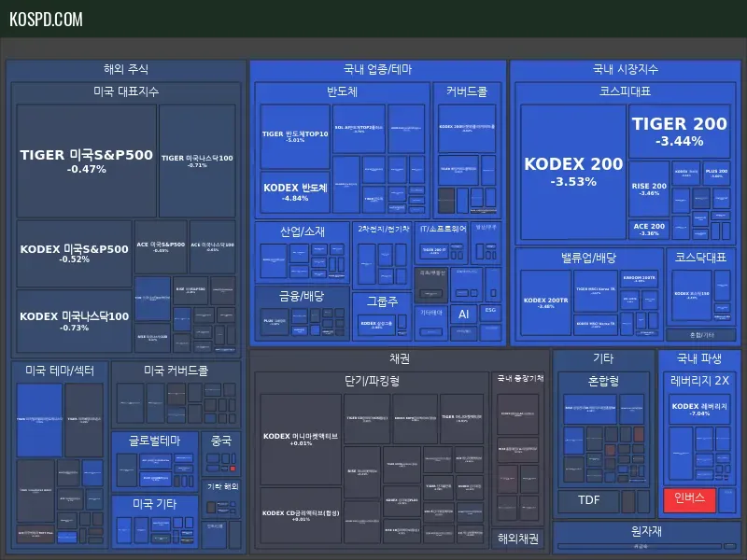Image resolution: width=747 pixels, height=560 pixels.
Task: Open the ACE 미국나스닥100 tile
Action: (x=213, y=246)
